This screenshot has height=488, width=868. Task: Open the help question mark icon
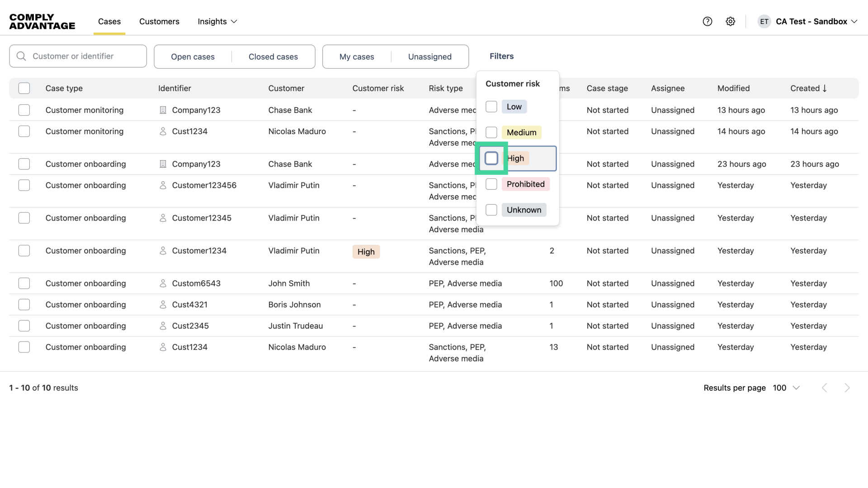click(708, 21)
